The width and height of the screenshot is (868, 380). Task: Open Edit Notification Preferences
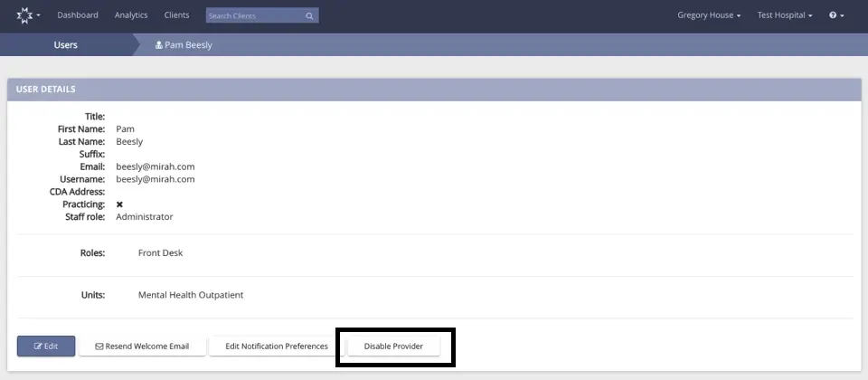tap(277, 347)
